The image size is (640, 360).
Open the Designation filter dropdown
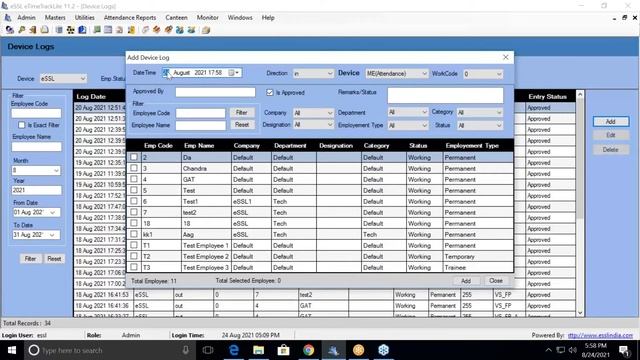[x=313, y=124]
